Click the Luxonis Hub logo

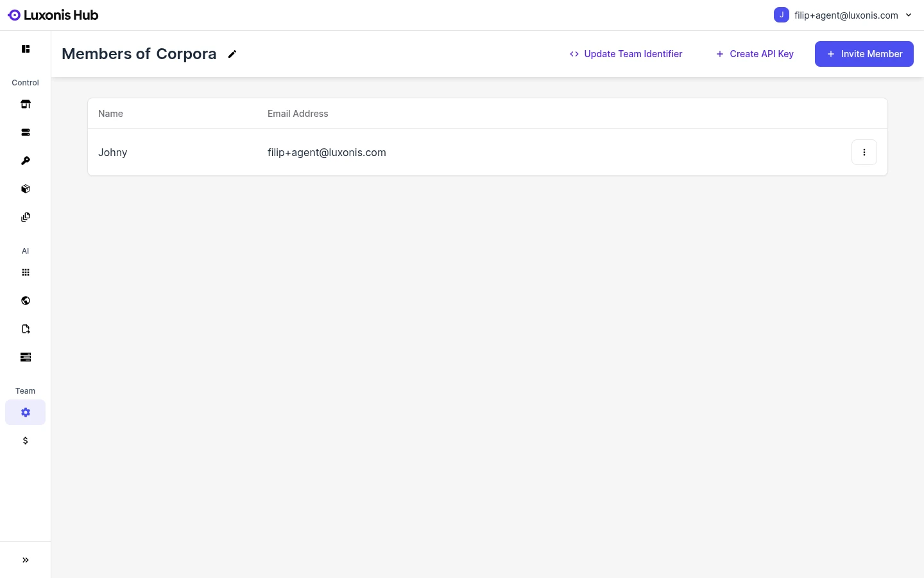coord(53,15)
